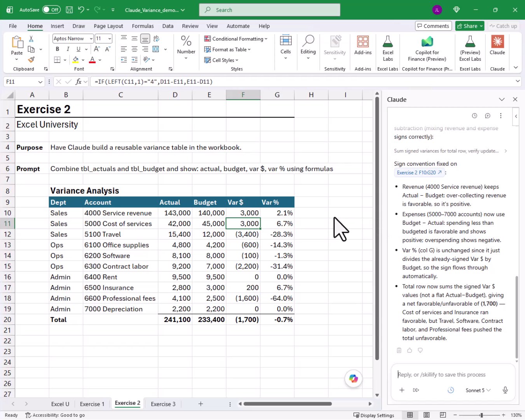Expand Format as Table menu

(227, 49)
